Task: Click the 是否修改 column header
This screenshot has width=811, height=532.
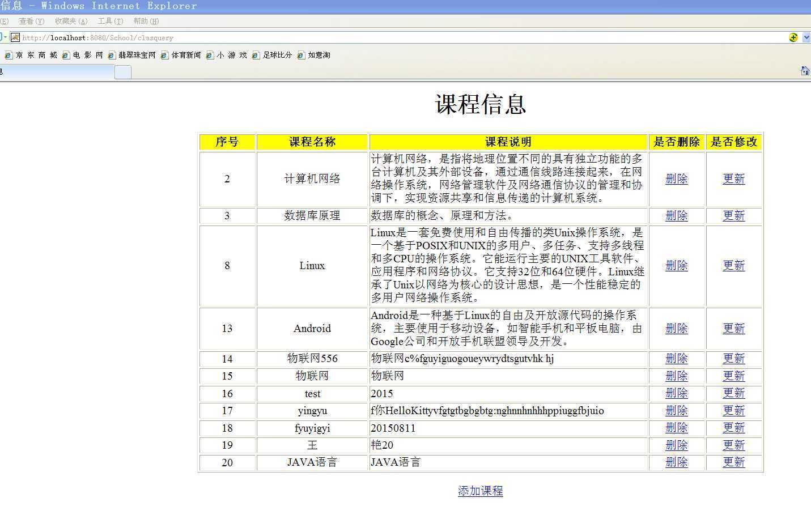Action: (x=734, y=142)
